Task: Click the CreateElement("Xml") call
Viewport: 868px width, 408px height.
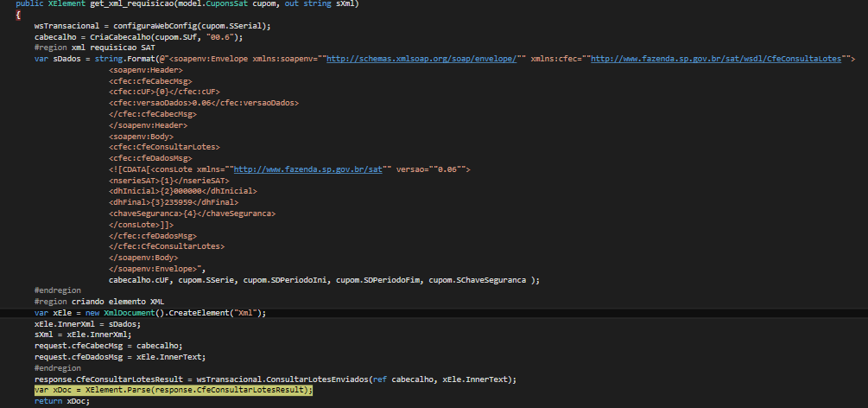Action: 215,313
